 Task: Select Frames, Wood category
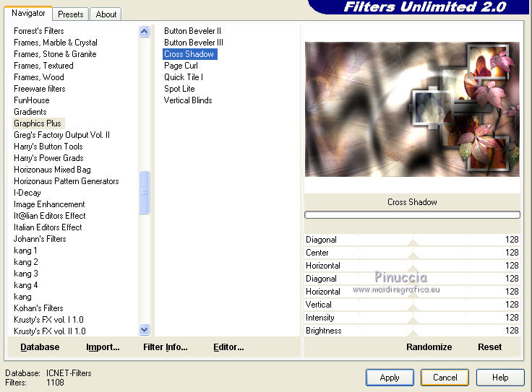[39, 77]
